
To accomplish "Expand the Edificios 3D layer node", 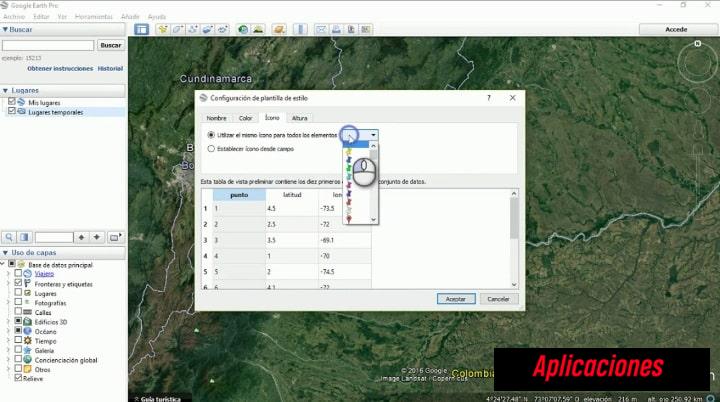I will click(x=8, y=322).
